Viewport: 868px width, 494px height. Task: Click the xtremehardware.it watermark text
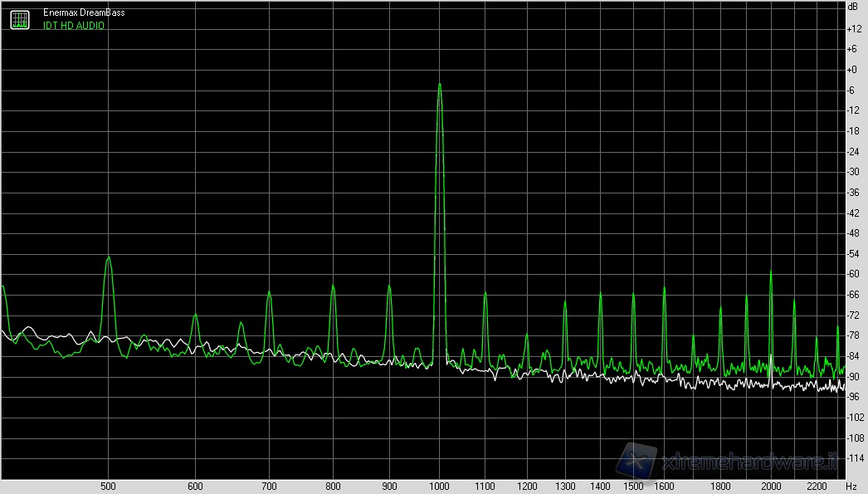pyautogui.click(x=750, y=461)
